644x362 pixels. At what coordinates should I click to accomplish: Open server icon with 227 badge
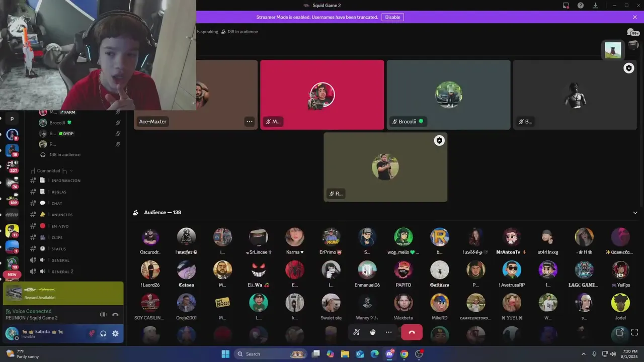pyautogui.click(x=12, y=166)
